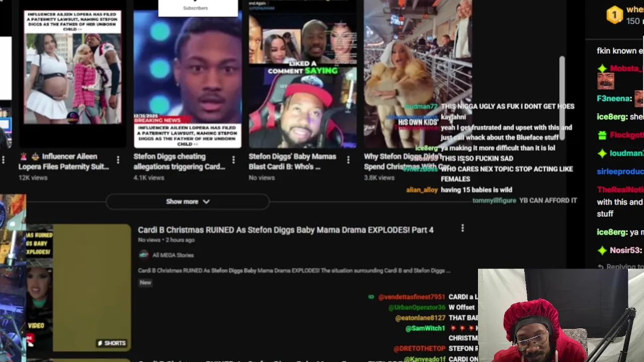Click alian_alloy 'having 15 babies is wild' message
644x362 pixels.
tap(459, 190)
